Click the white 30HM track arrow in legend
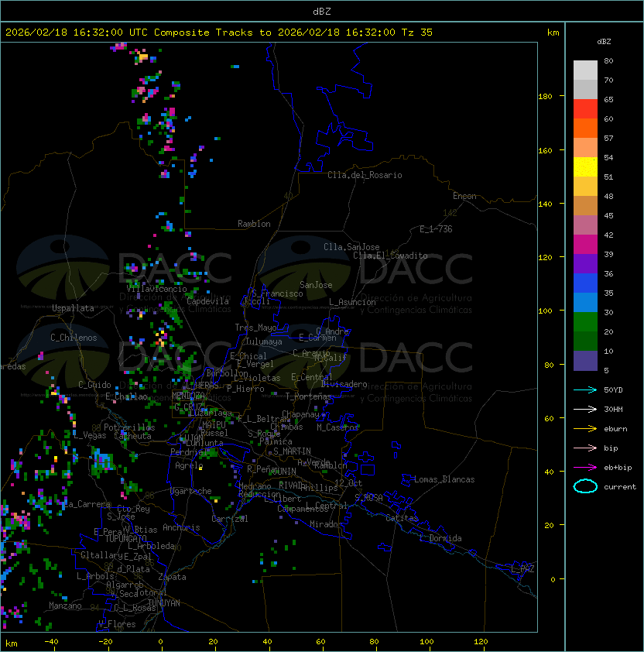Screen dimensions: 644x652 (585, 409)
